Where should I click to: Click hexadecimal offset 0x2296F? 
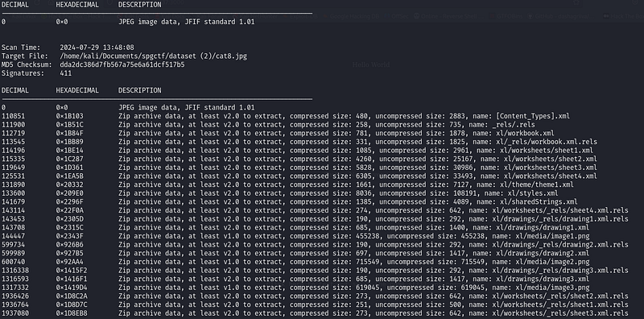click(x=69, y=202)
